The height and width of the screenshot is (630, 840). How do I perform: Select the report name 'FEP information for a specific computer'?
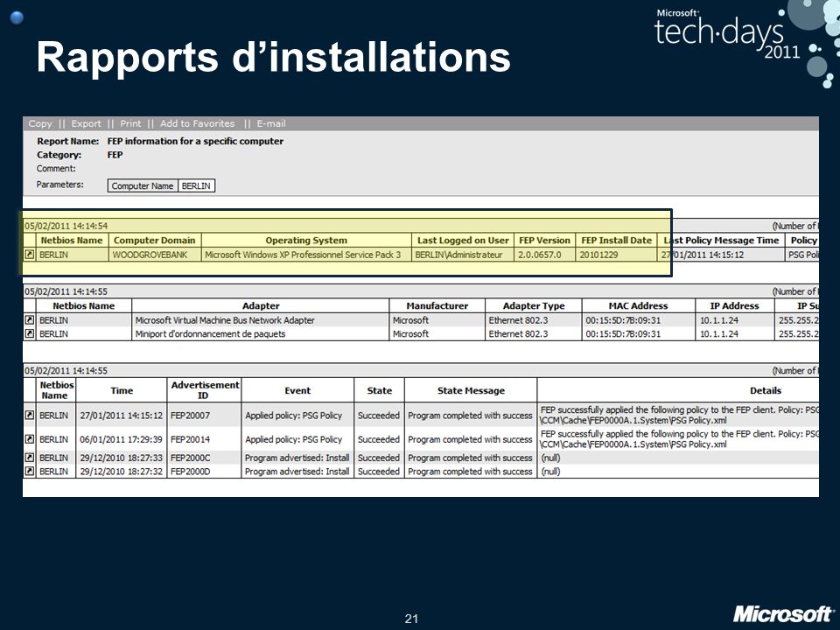[x=195, y=141]
